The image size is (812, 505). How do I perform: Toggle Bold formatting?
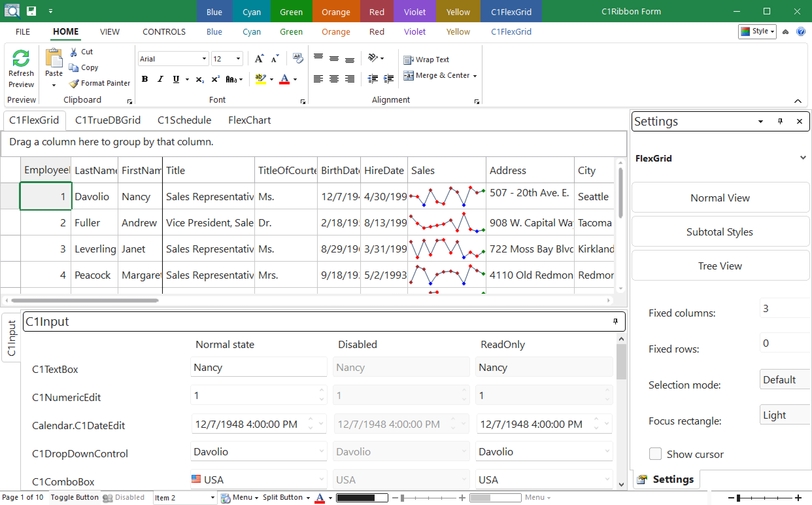144,79
